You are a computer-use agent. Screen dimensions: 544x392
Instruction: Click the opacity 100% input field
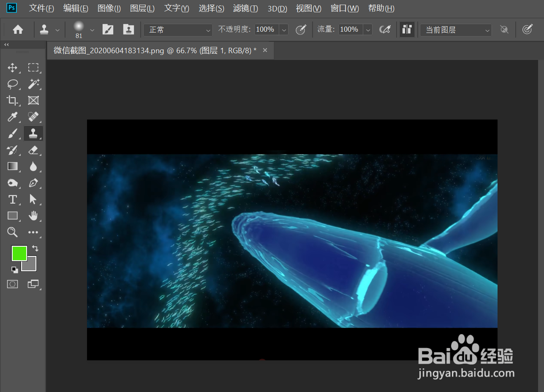coord(267,30)
